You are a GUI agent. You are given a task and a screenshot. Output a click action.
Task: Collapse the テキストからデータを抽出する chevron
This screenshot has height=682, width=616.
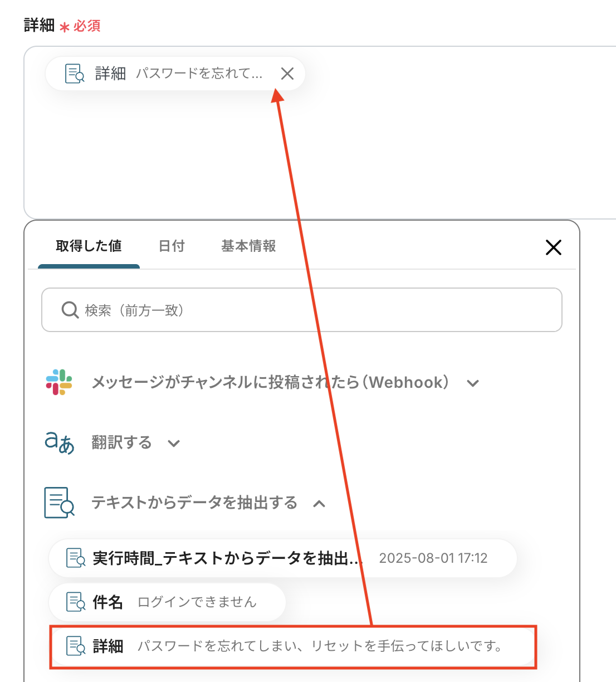click(319, 504)
